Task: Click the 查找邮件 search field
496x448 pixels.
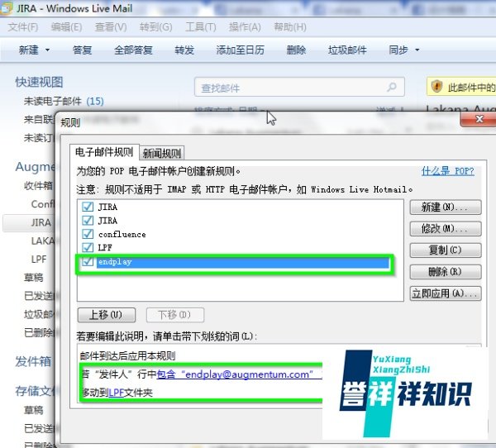Action: (299, 87)
